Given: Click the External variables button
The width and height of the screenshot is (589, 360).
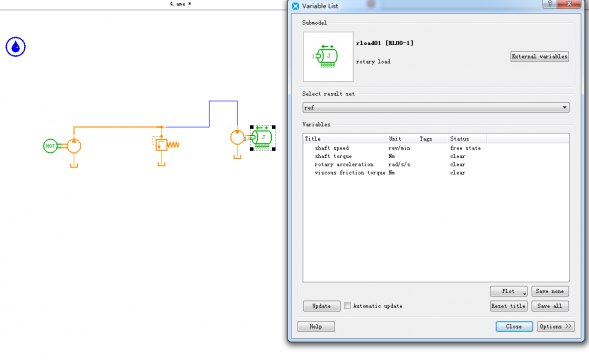Looking at the screenshot, I should tap(539, 56).
